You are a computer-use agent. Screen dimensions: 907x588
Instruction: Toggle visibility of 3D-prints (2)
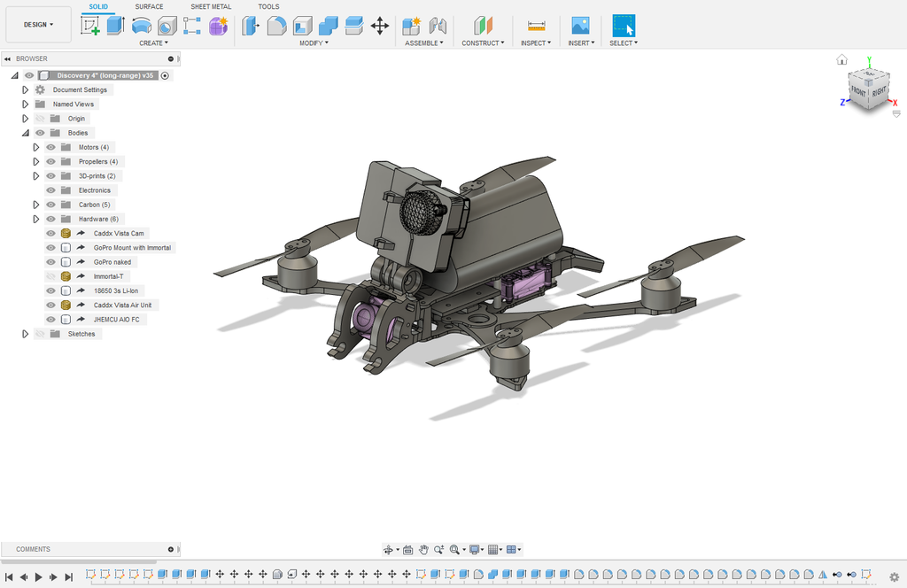(50, 176)
